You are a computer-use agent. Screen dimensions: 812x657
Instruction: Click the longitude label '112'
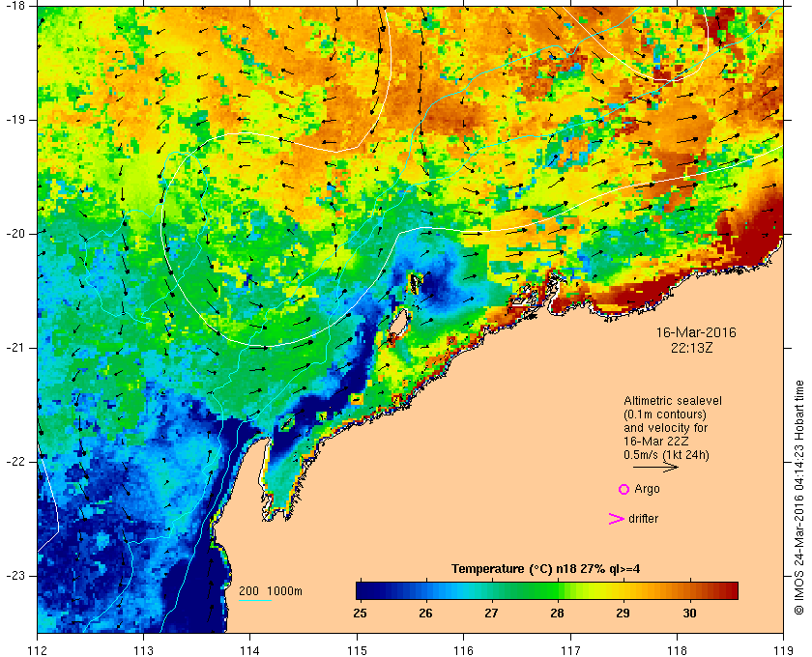[38, 650]
